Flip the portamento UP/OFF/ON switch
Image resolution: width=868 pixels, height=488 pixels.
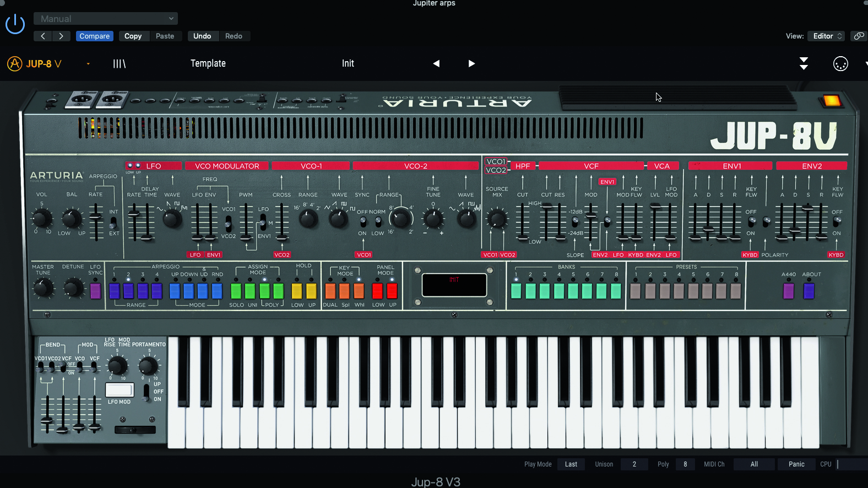pos(147,392)
